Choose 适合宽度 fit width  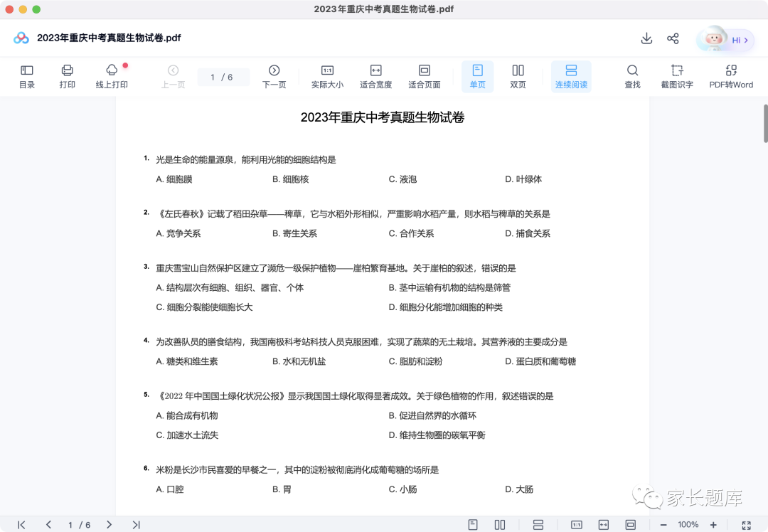pyautogui.click(x=375, y=76)
